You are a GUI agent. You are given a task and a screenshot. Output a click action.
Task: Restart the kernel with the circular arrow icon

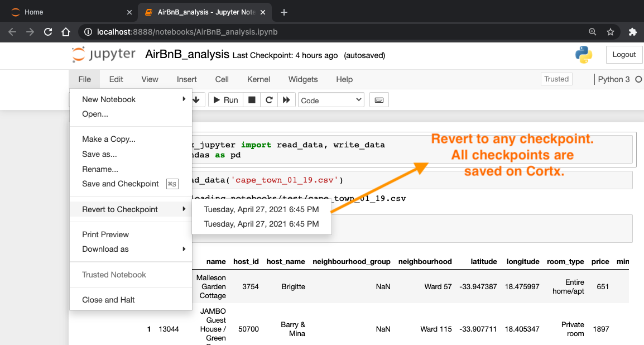click(x=269, y=100)
